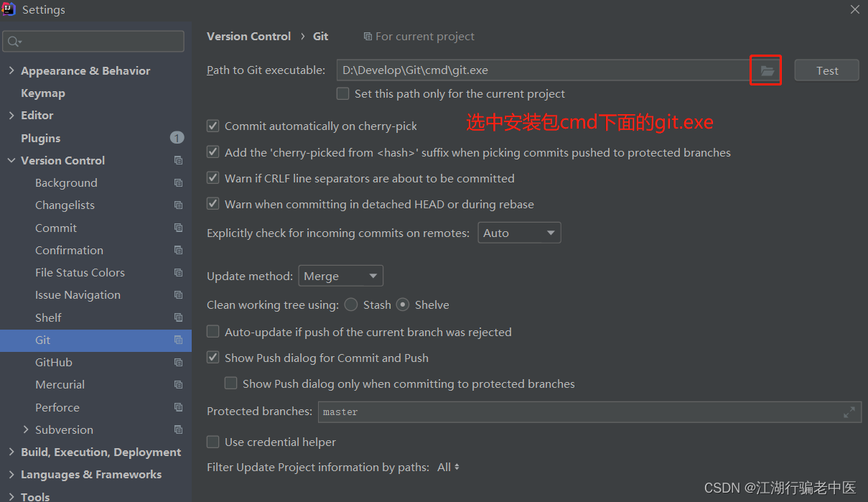
Task: Disable Commit automatically on cherry-pick
Action: 213,126
